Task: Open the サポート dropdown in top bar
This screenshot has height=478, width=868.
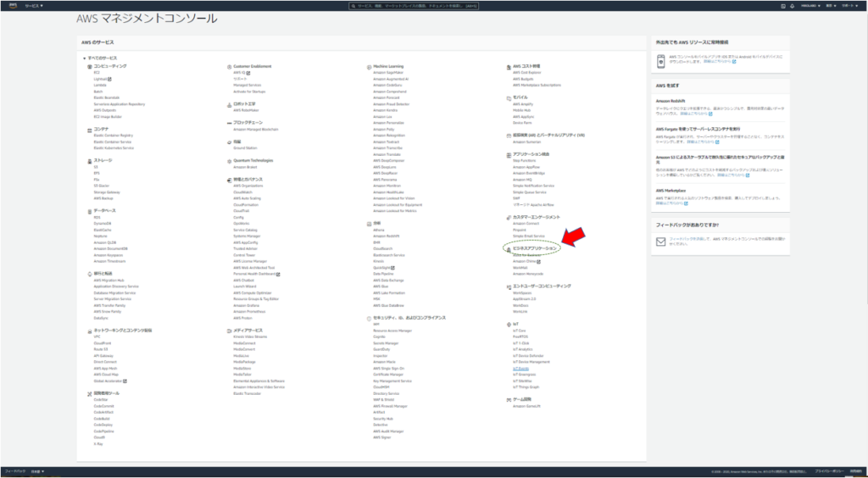Action: coord(849,6)
